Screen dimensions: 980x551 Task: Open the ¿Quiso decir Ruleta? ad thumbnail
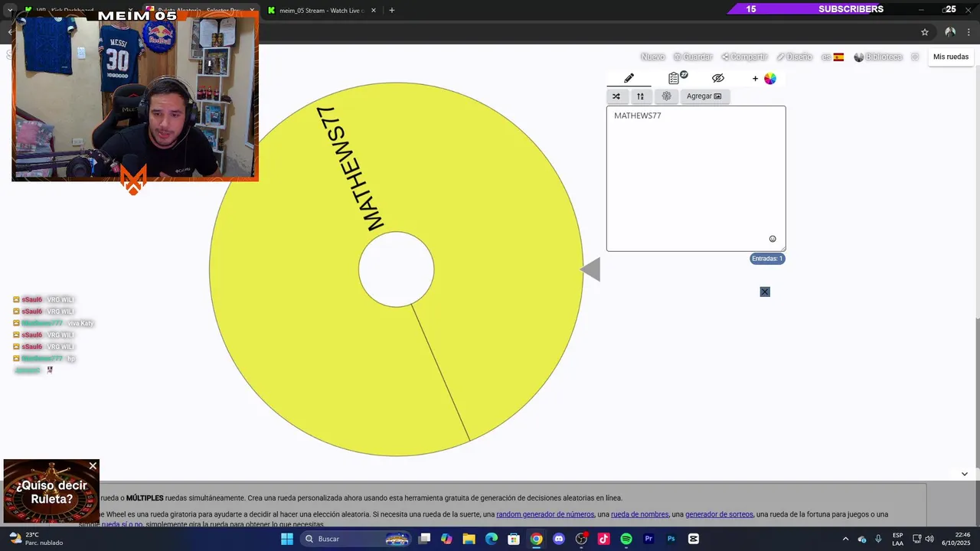tap(51, 491)
